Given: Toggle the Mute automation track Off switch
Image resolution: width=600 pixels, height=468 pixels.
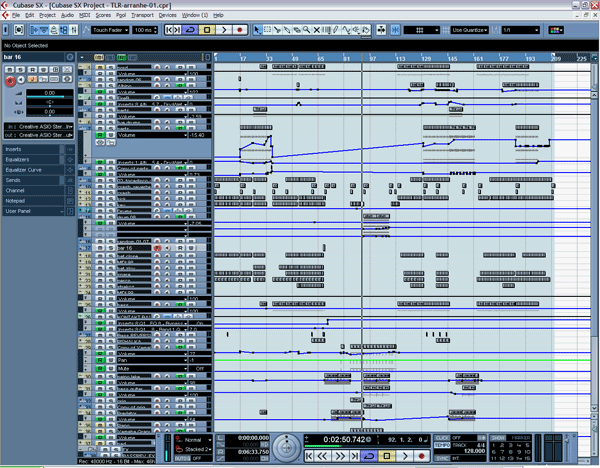Looking at the screenshot, I should pyautogui.click(x=199, y=368).
